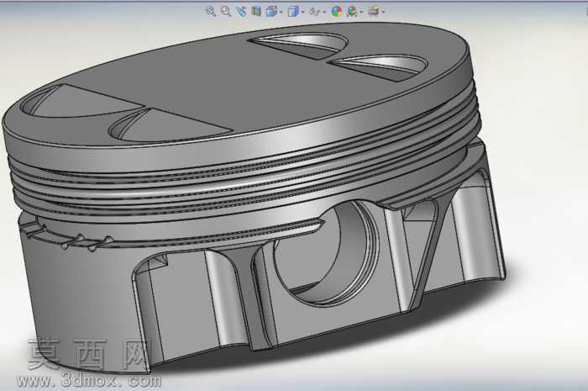Click the Hide/Show Items glasses icon
Screen dimensions: 588x391
point(314,12)
